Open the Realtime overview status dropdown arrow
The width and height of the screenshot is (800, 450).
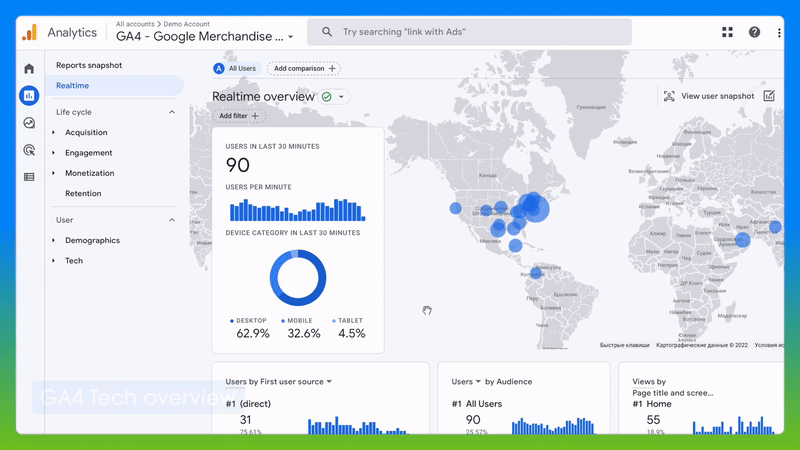tap(341, 96)
